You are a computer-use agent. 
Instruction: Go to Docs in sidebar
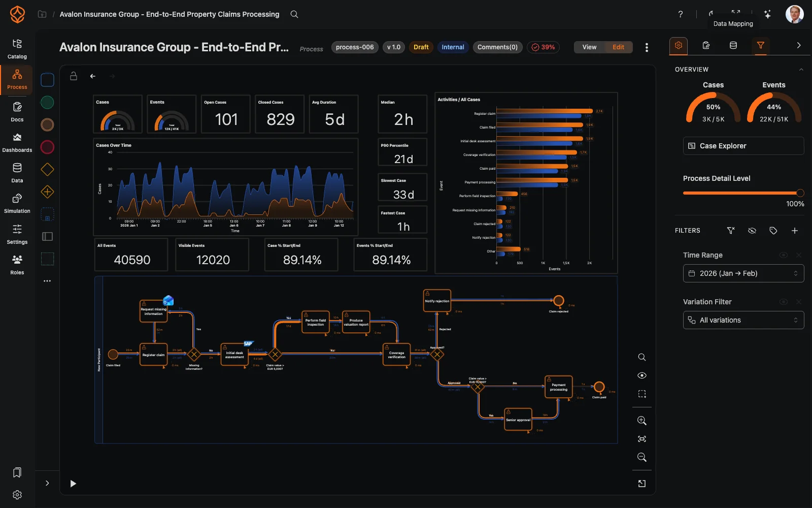coord(17,112)
